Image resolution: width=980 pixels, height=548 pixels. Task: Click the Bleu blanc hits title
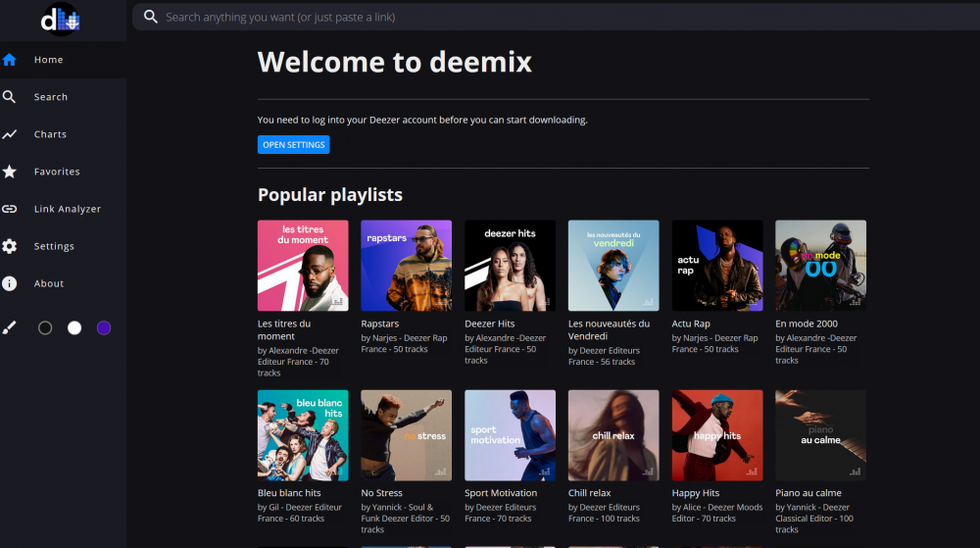click(x=289, y=493)
